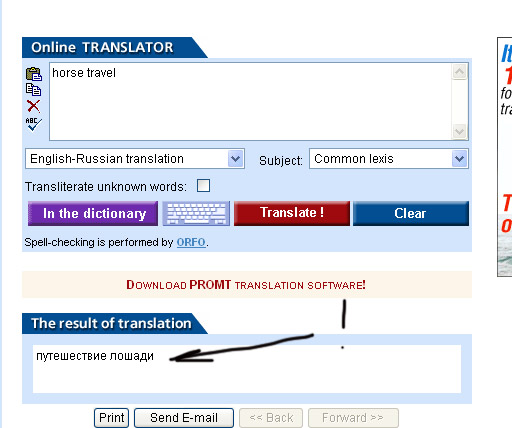This screenshot has width=512, height=428.
Task: Click the paste from clipboard icon
Action: point(34,74)
